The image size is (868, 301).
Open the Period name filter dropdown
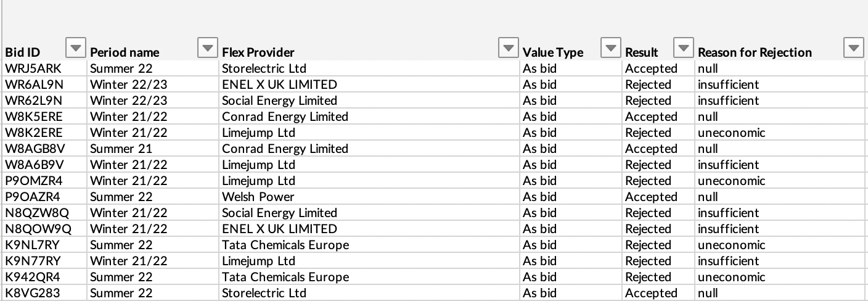207,47
